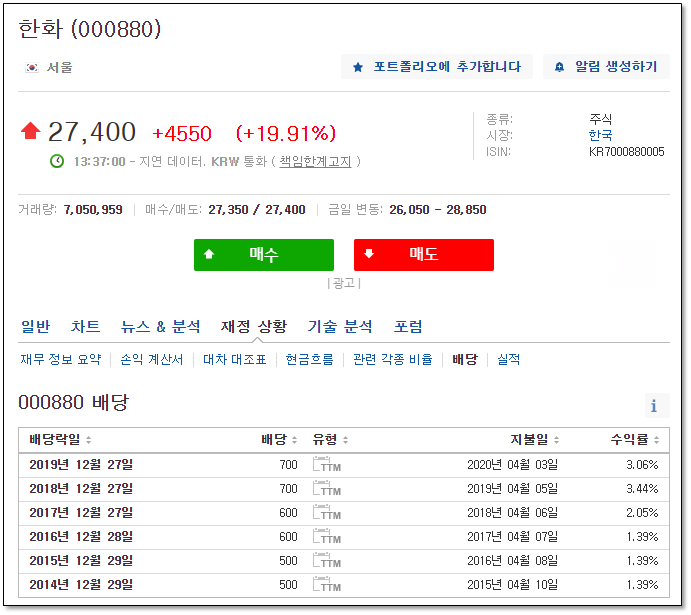This screenshot has height=615, width=691.
Task: Click the 3.06% yield value
Action: coord(642,465)
